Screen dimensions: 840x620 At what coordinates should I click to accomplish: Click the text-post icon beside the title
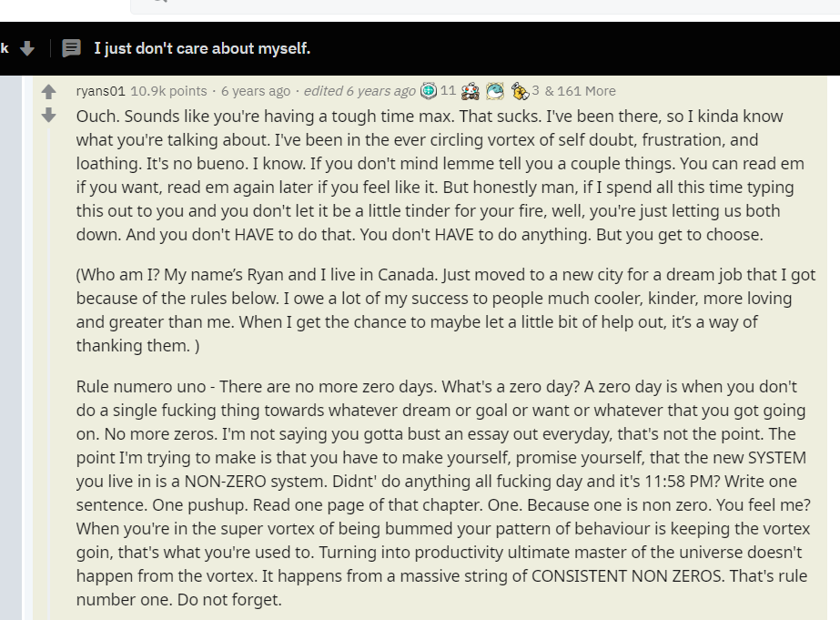click(x=71, y=48)
